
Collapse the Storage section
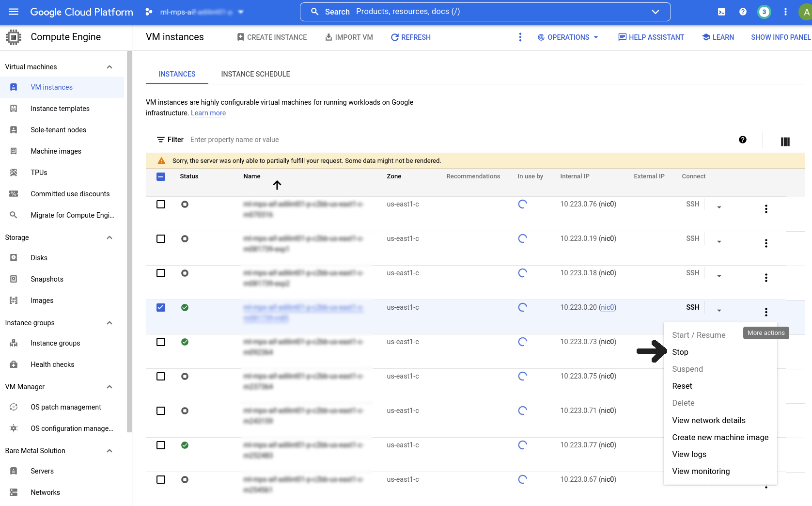(109, 237)
